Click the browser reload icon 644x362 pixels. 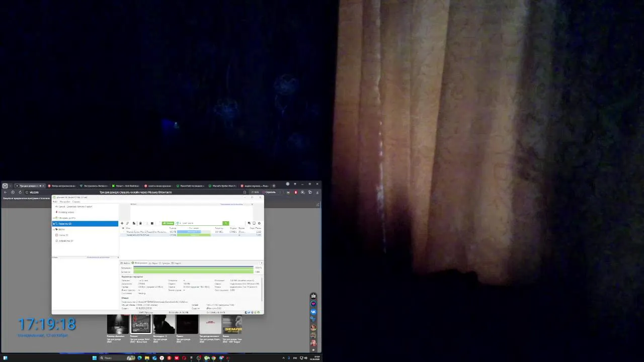point(20,192)
